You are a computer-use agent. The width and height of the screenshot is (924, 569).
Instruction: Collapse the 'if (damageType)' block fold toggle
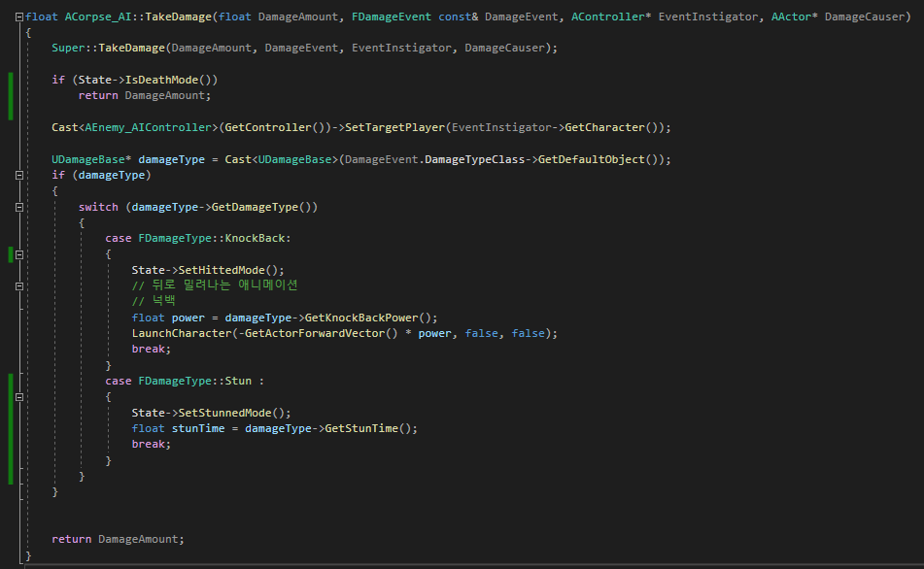pyautogui.click(x=18, y=175)
